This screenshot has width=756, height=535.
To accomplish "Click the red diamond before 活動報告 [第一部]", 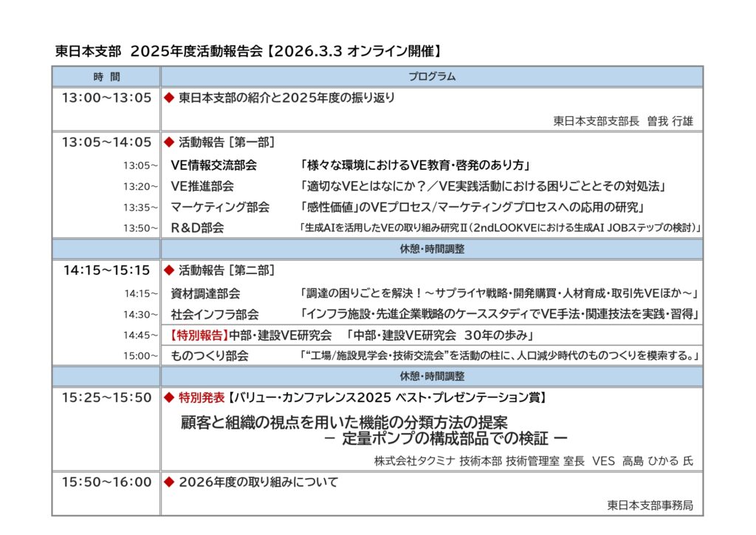I will [168, 142].
